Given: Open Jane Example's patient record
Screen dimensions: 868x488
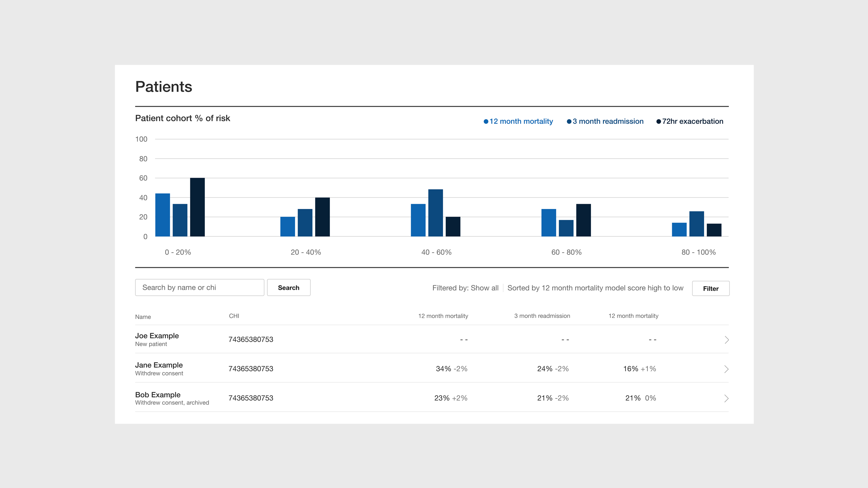Looking at the screenshot, I should pyautogui.click(x=158, y=365).
